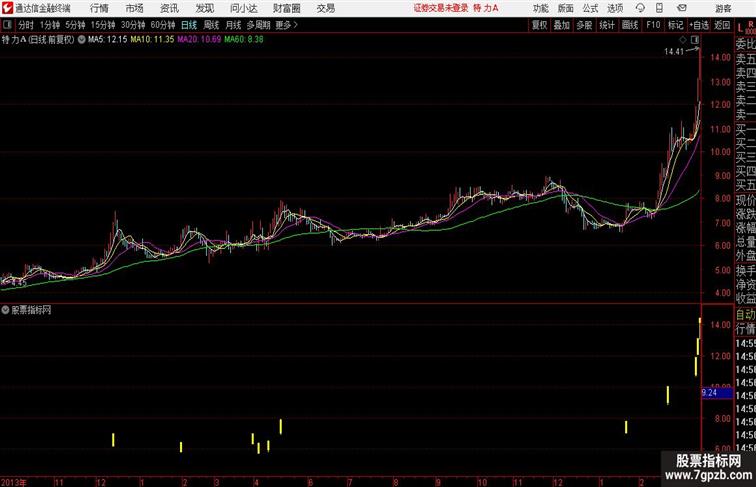The height and width of the screenshot is (487, 756).
Task: Toggle the left sidebar panel icon
Action: [x=7, y=25]
